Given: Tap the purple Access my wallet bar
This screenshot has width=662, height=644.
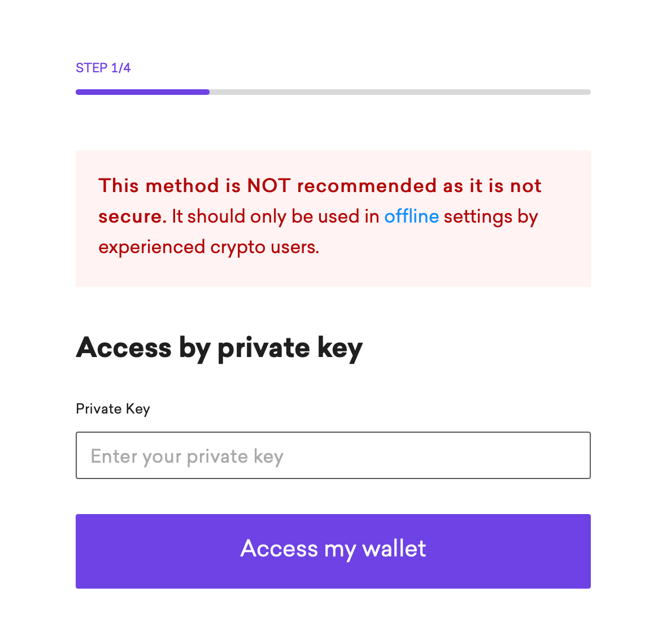Looking at the screenshot, I should click(x=333, y=551).
